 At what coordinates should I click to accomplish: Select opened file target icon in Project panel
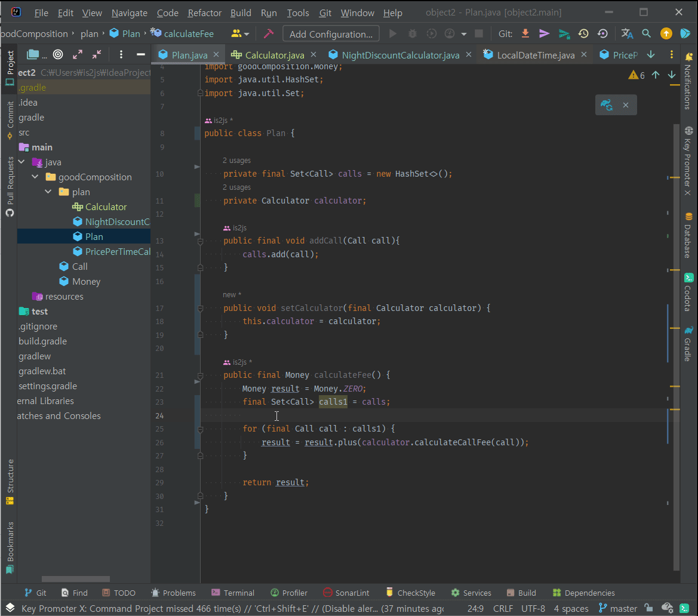[x=58, y=55]
